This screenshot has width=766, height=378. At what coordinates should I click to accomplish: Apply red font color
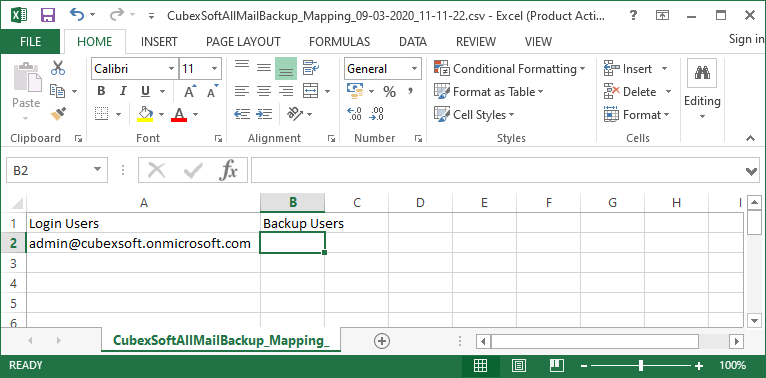click(x=179, y=114)
